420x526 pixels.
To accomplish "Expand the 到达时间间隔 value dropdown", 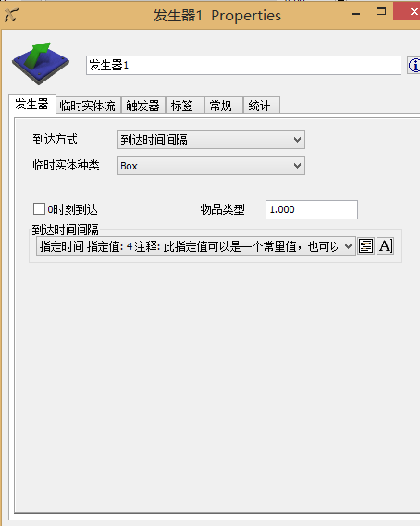I will [x=196, y=246].
